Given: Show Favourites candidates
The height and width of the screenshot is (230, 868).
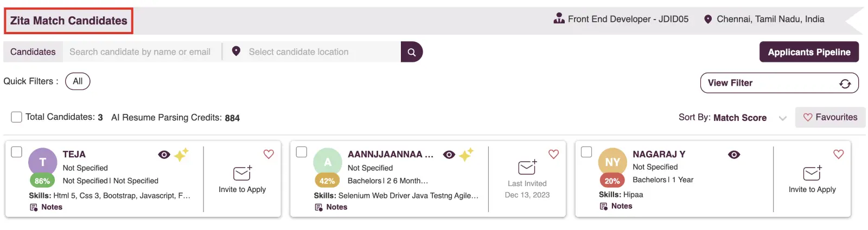Looking at the screenshot, I should coord(830,117).
